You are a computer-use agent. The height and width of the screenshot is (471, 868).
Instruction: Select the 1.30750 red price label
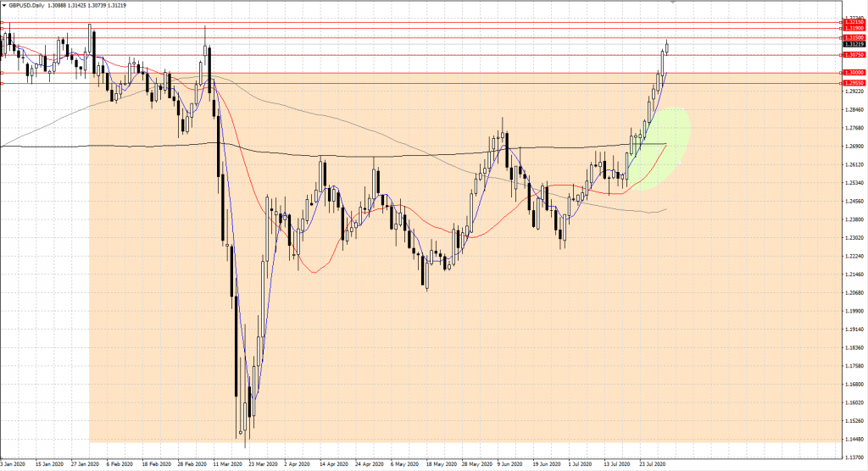[x=852, y=56]
